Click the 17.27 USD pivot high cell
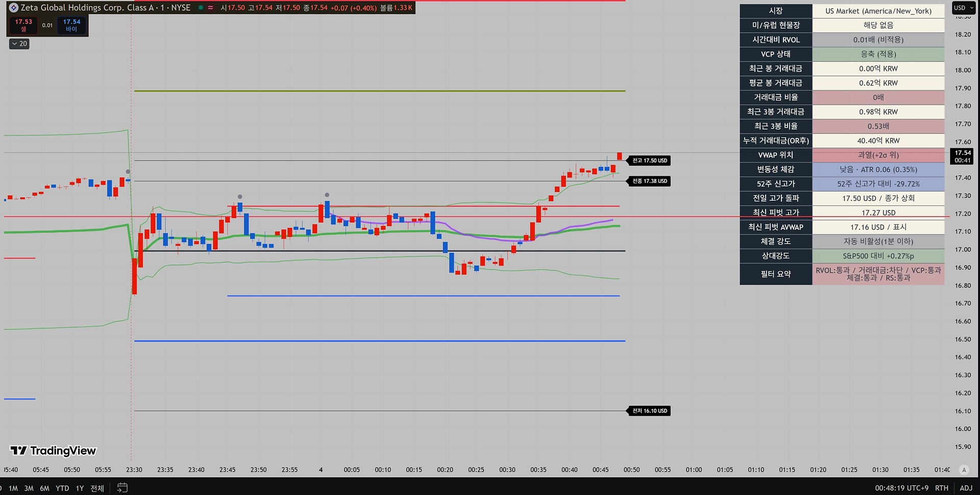 [878, 213]
